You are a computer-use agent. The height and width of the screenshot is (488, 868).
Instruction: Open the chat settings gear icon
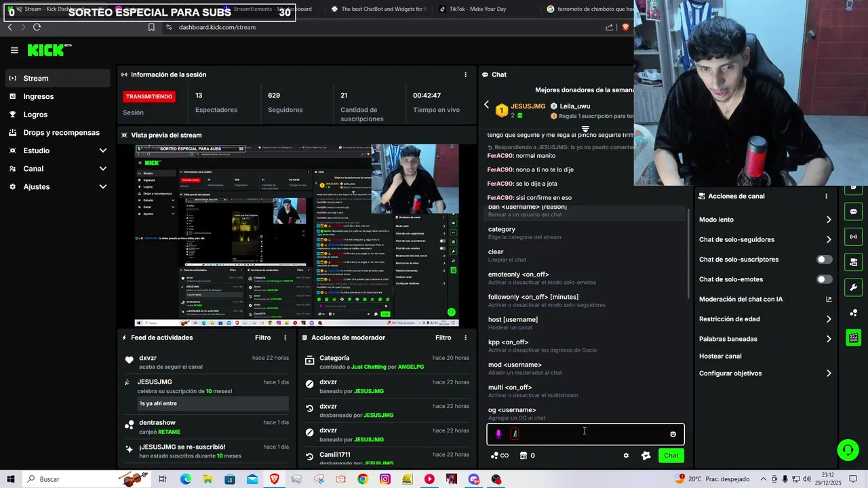pyautogui.click(x=626, y=455)
